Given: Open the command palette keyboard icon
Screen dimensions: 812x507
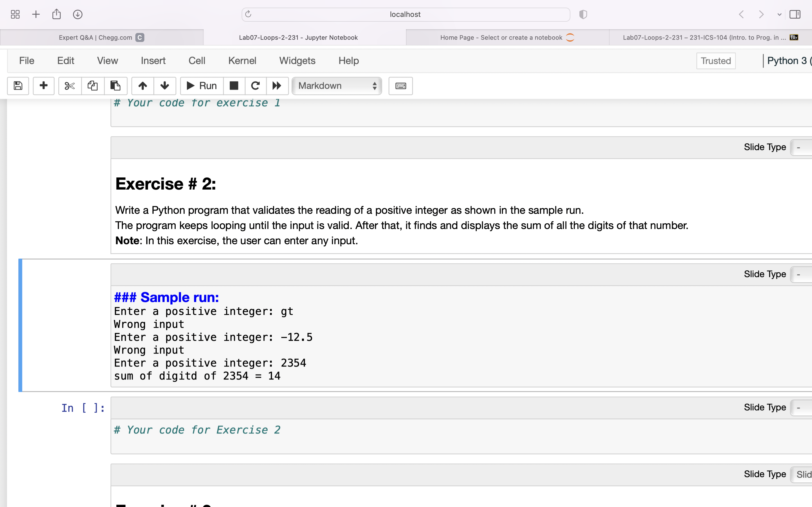Looking at the screenshot, I should (401, 86).
